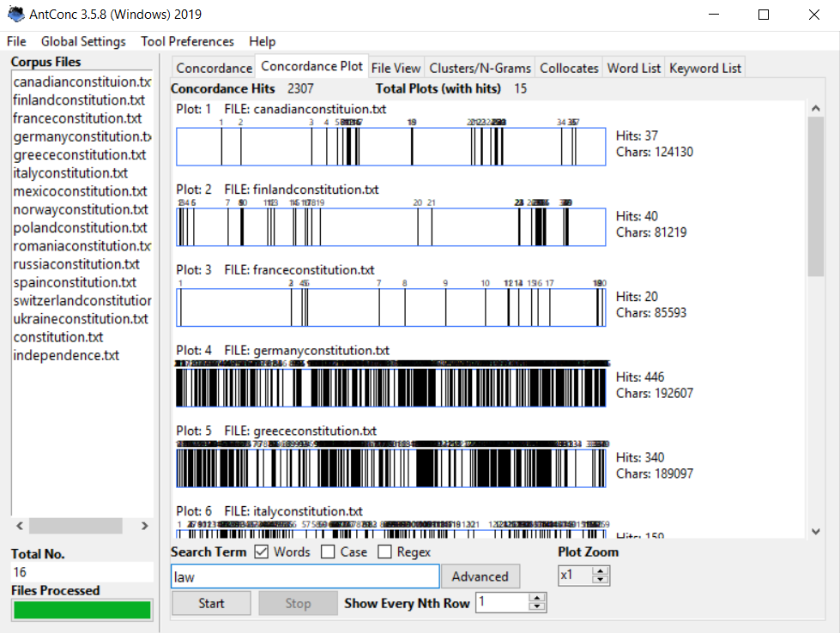Open the Clusters/N-Grams tab

click(x=480, y=67)
